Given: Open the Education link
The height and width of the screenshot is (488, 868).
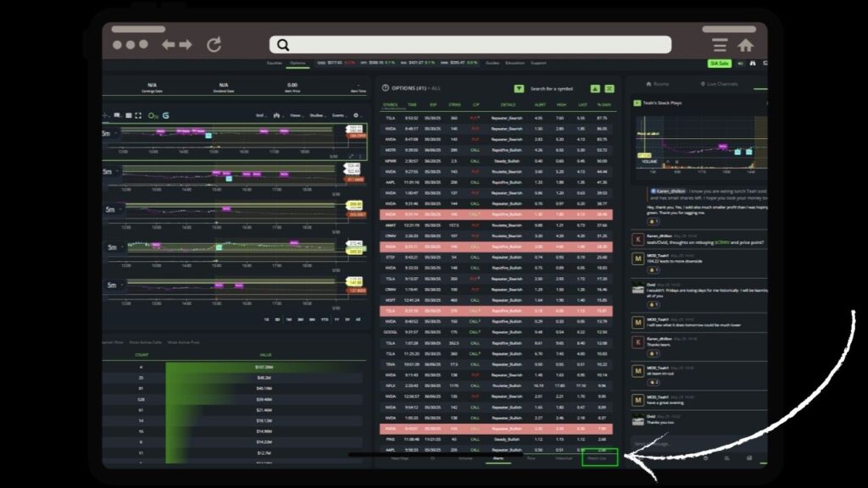Looking at the screenshot, I should click(515, 63).
